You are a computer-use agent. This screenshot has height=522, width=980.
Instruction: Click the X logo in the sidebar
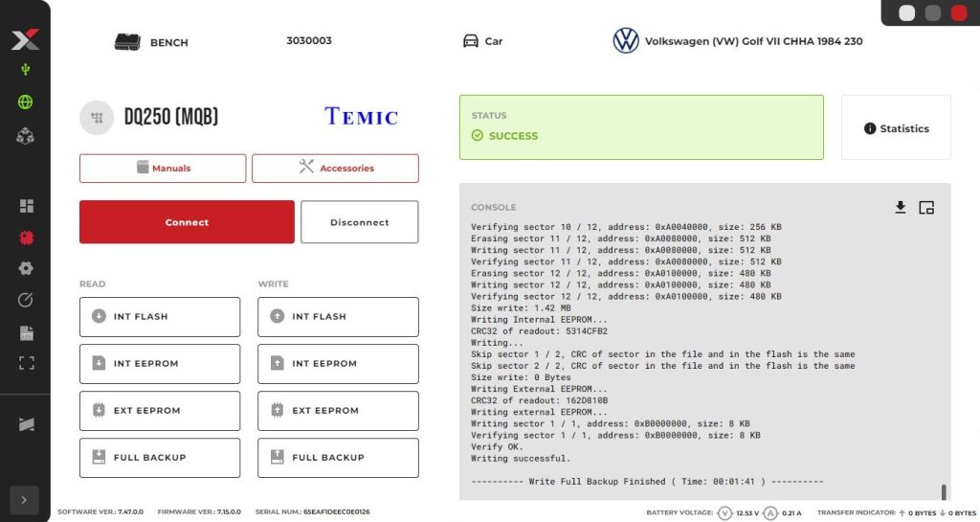click(x=25, y=39)
